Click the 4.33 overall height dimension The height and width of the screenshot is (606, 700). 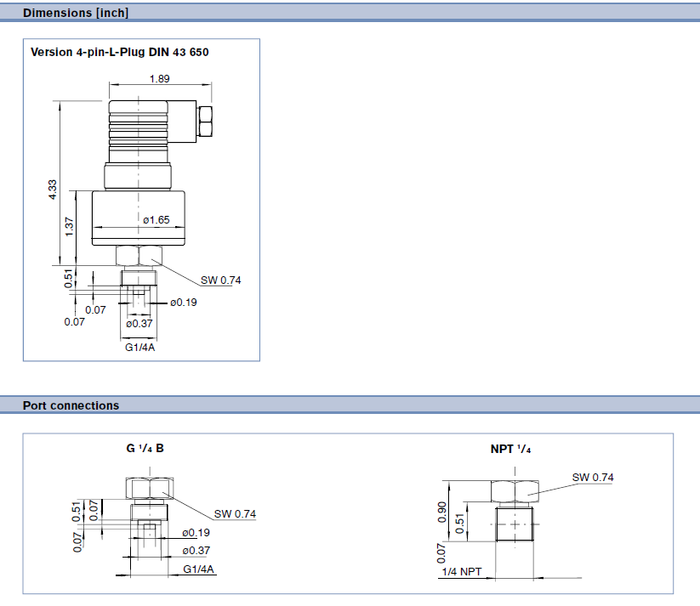53,190
